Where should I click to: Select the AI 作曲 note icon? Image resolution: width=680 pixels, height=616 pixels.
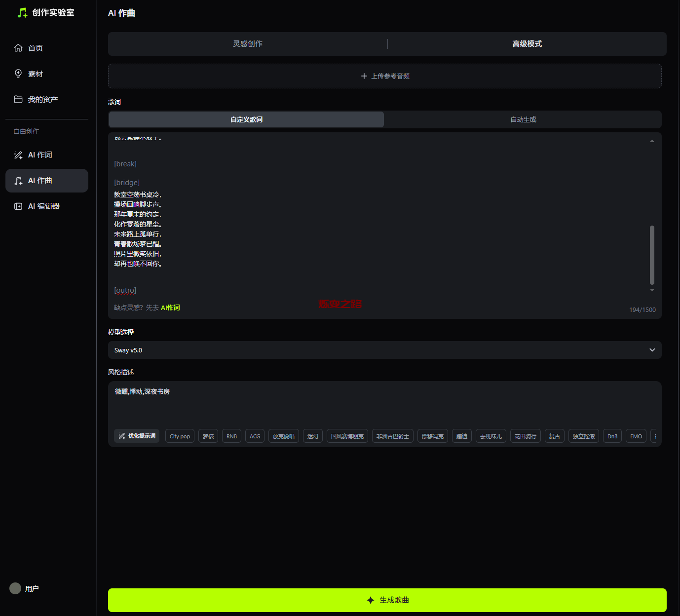[x=18, y=181]
